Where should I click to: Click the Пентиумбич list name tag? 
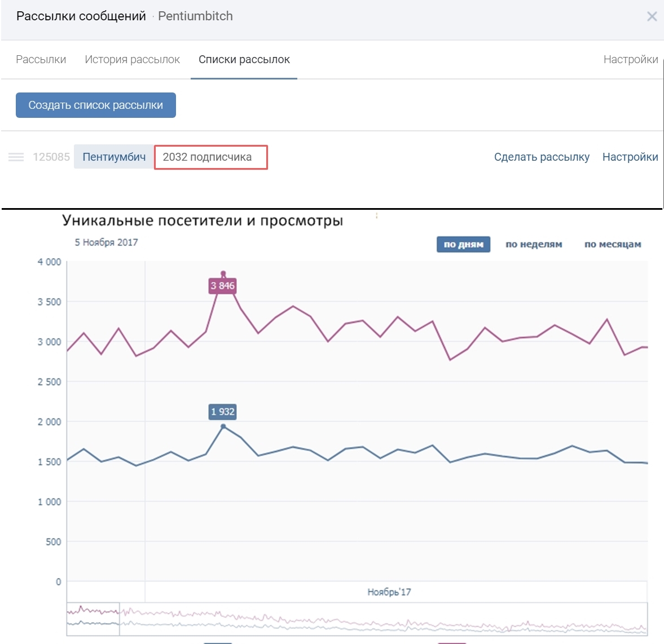click(x=114, y=157)
